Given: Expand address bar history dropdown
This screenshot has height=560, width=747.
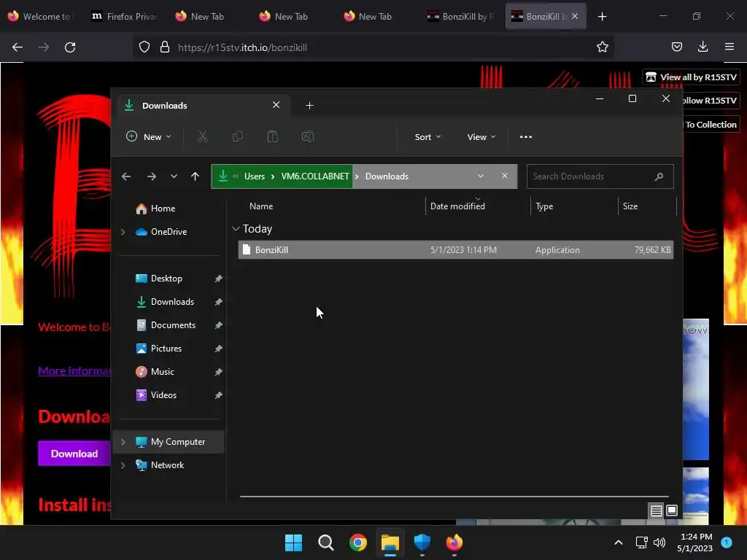Looking at the screenshot, I should point(481,176).
